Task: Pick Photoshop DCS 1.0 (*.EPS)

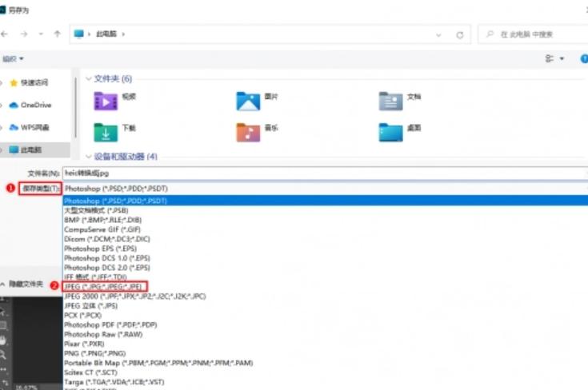Action: [x=107, y=258]
